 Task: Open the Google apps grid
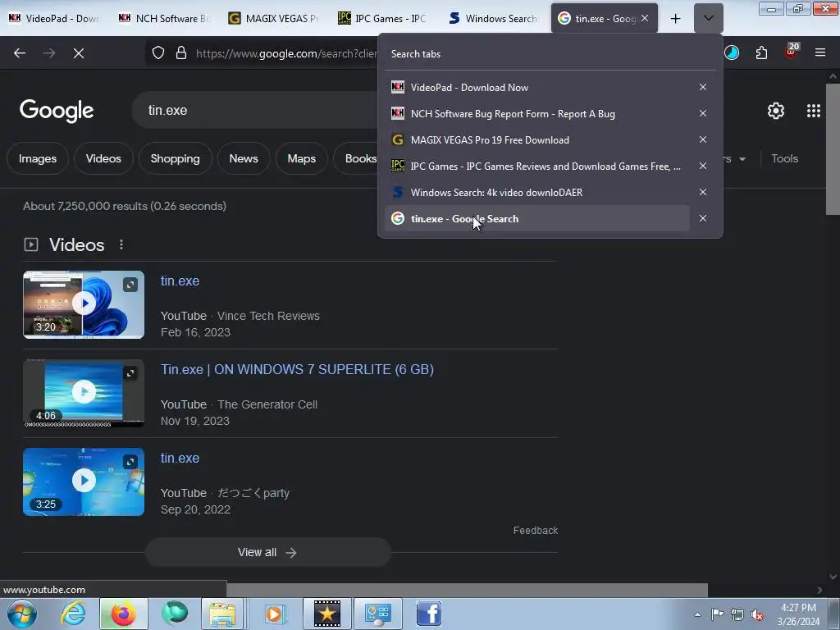pos(814,111)
